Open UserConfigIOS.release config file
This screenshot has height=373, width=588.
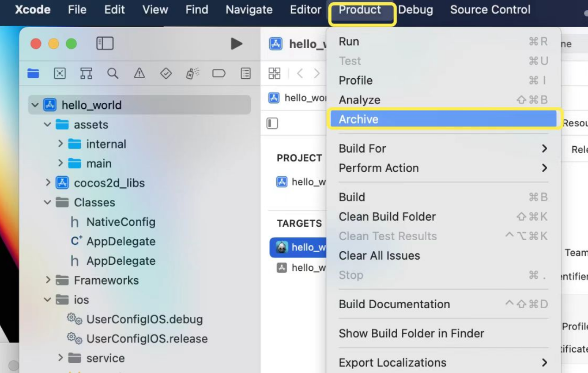(147, 339)
